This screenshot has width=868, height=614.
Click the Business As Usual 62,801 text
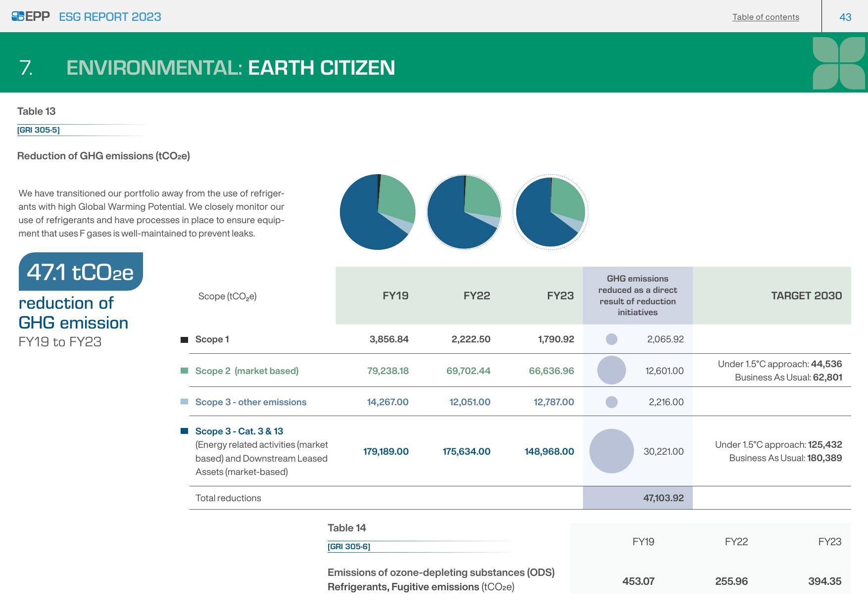point(788,378)
